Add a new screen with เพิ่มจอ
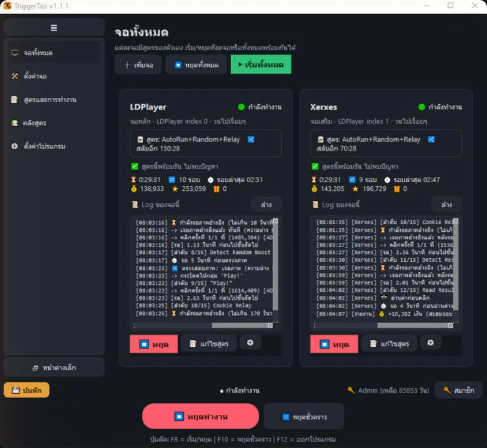This screenshot has height=448, width=487. [138, 65]
